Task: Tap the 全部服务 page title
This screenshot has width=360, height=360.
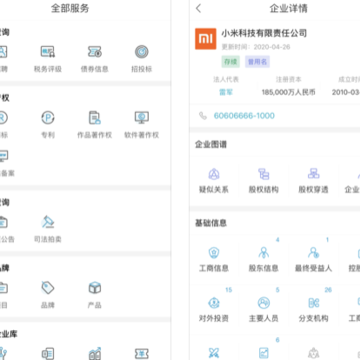Action: (70, 8)
